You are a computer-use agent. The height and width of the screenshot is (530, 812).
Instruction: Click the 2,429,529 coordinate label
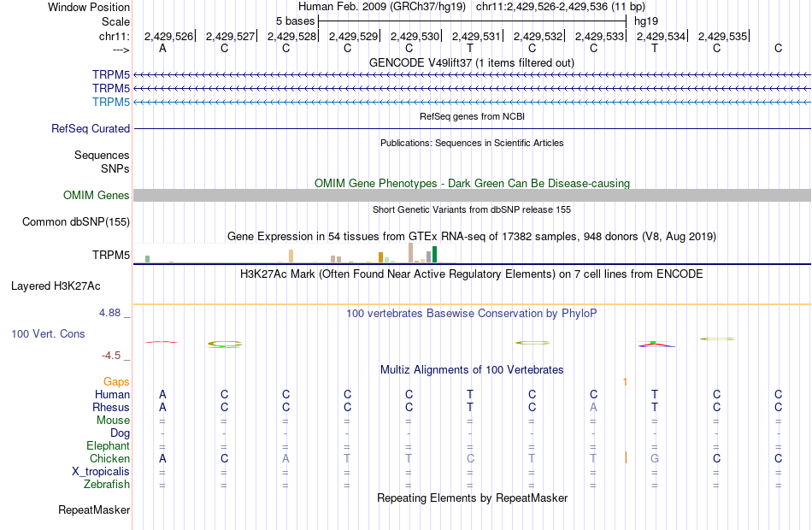click(353, 36)
